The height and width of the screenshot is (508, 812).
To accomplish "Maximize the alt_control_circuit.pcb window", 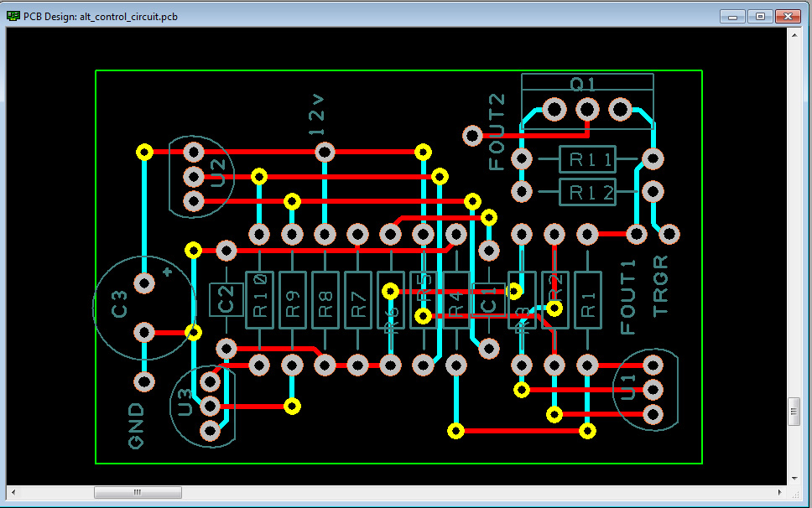I will click(x=760, y=16).
